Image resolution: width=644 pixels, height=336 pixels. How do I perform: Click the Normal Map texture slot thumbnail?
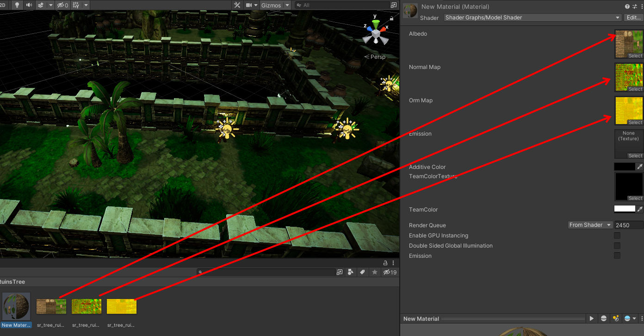point(629,77)
